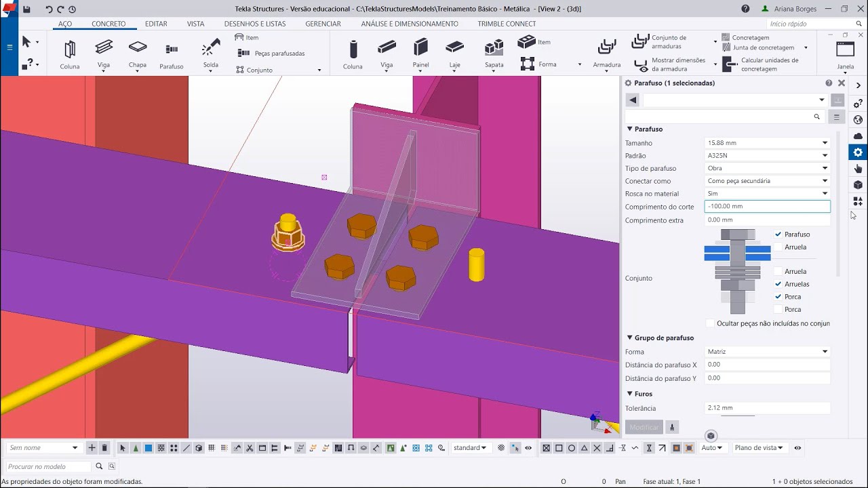Switch to the AÇO ribbon tab
Screen dimensions: 868x488
point(65,24)
